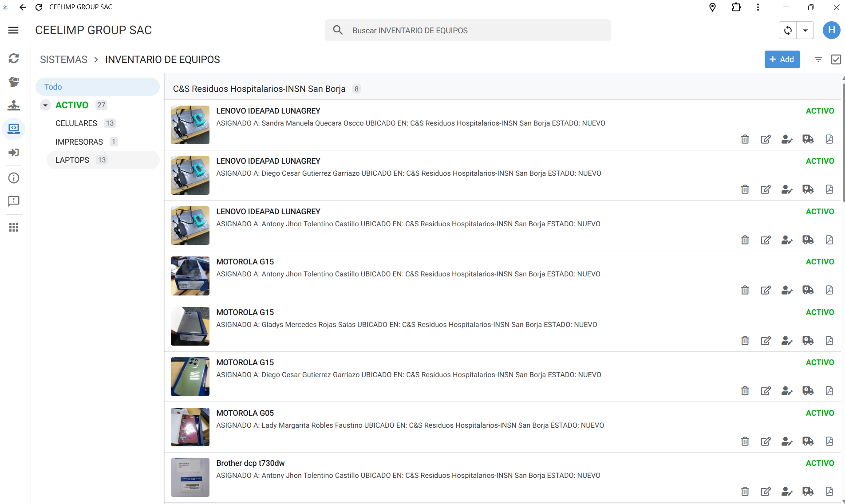Open the apps grid icon in sidebar
The width and height of the screenshot is (845, 504).
tap(14, 227)
